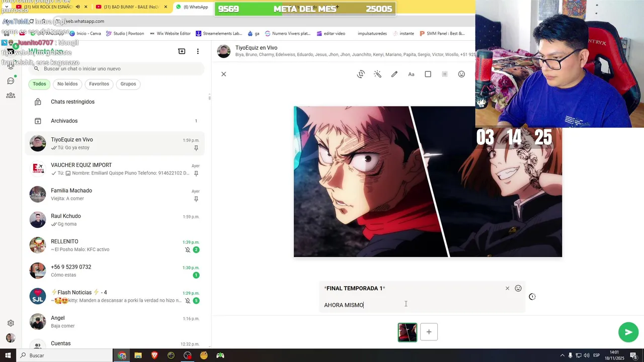Viewport: 644px width, 362px height.
Task: Select the magic wand filter tool
Action: [377, 74]
